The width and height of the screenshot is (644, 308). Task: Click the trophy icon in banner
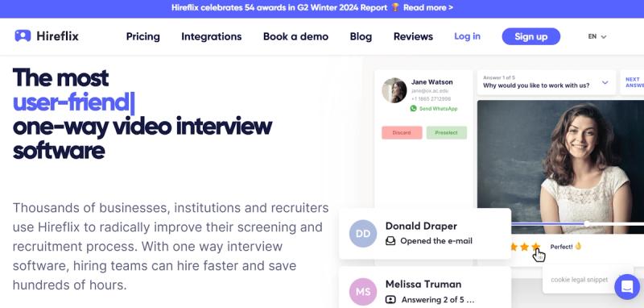coord(395,7)
